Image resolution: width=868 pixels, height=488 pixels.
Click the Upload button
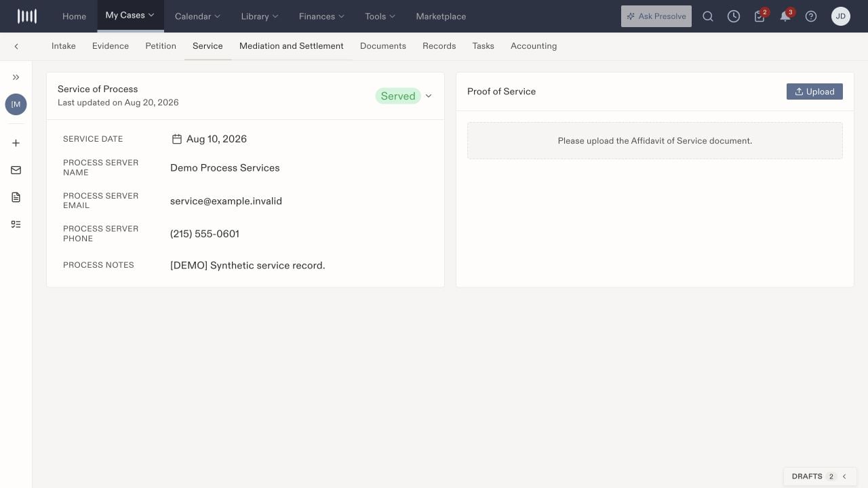814,91
